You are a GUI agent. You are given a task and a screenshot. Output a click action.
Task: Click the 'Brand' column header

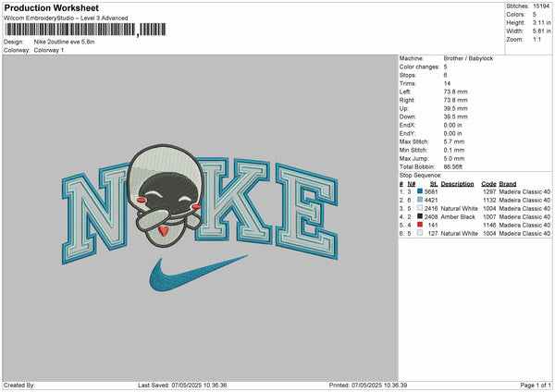click(x=508, y=184)
